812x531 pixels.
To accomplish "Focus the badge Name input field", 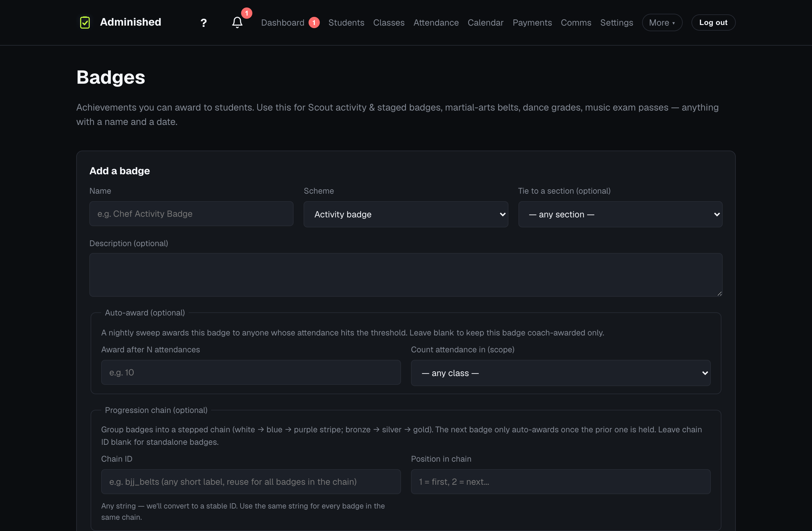I will (x=191, y=214).
